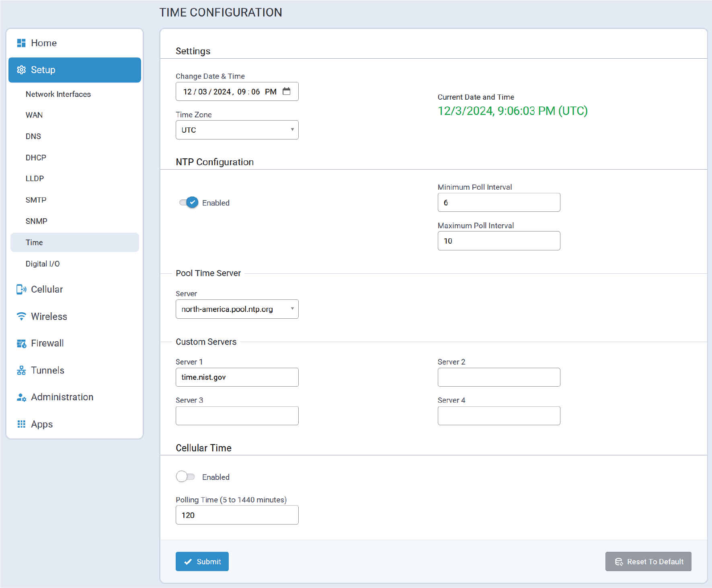The image size is (712, 588).
Task: Click the Tunnels network icon
Action: [21, 370]
